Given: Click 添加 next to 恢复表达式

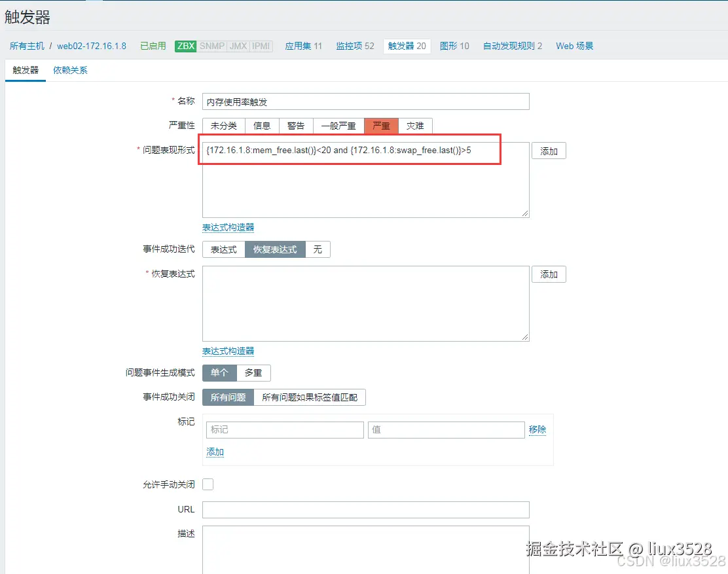Looking at the screenshot, I should (x=549, y=274).
